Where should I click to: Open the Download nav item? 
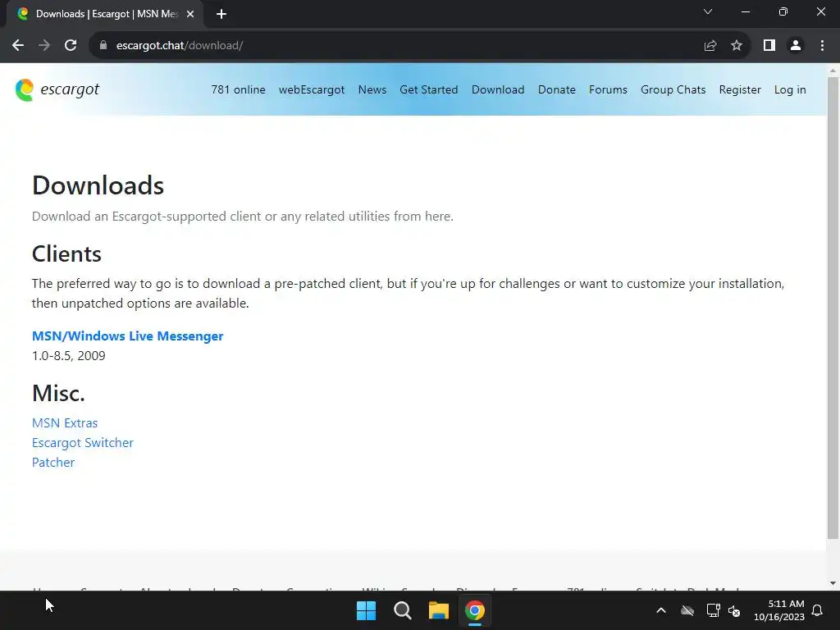498,90
